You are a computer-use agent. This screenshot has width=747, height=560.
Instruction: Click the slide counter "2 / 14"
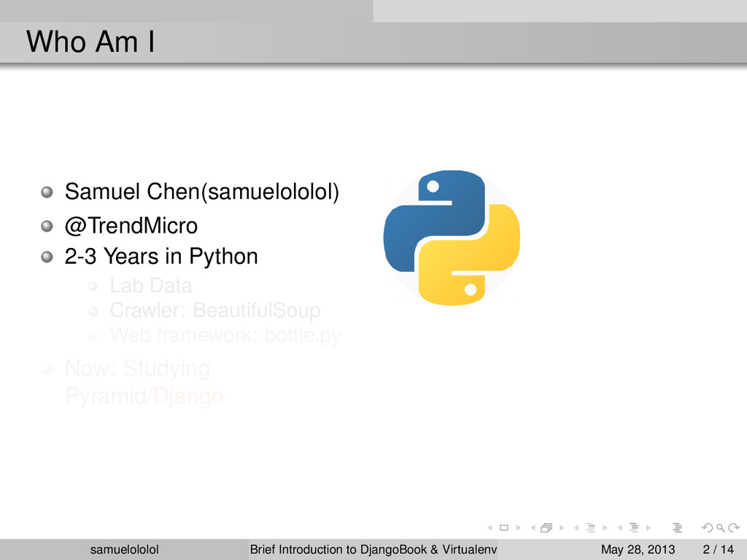point(719,550)
